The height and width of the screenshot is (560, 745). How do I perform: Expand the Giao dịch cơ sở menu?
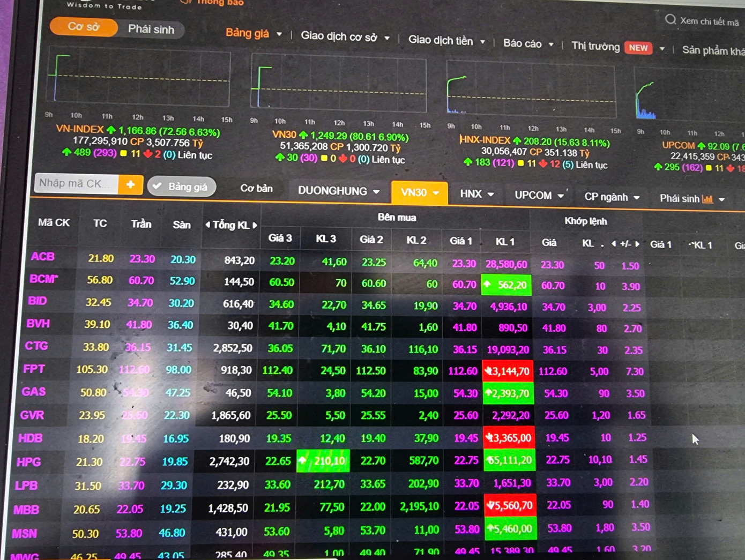coord(345,36)
